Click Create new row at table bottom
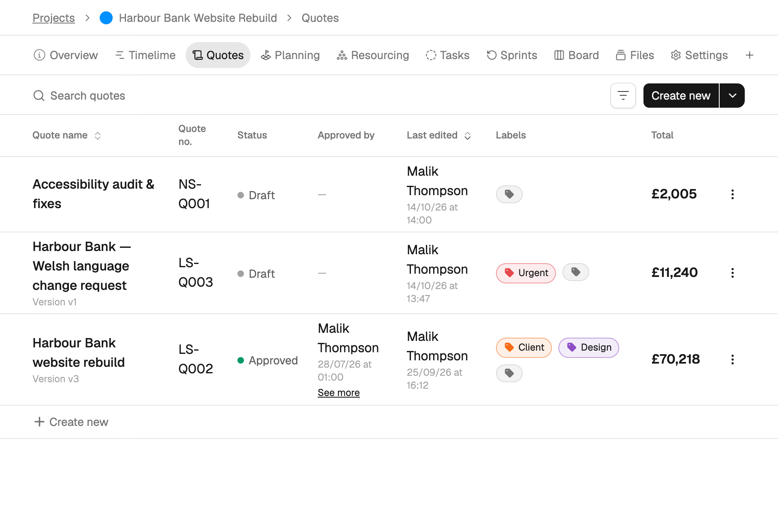Image resolution: width=778 pixels, height=532 pixels. 71,422
